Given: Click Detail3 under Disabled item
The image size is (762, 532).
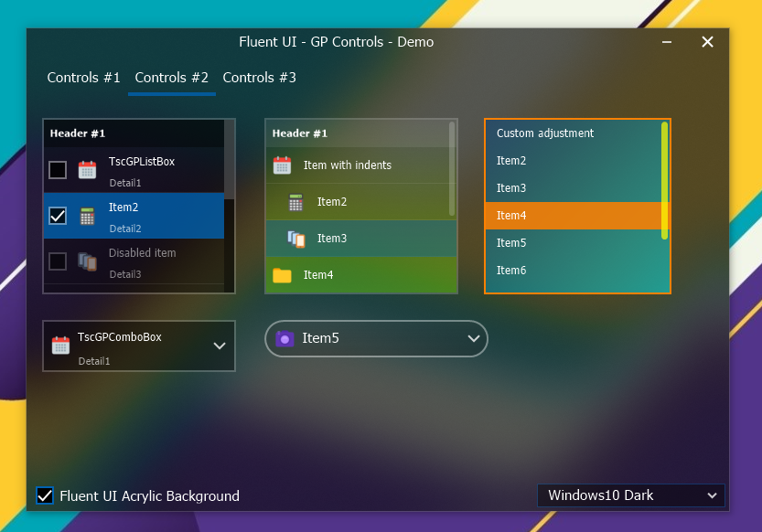Looking at the screenshot, I should (125, 274).
